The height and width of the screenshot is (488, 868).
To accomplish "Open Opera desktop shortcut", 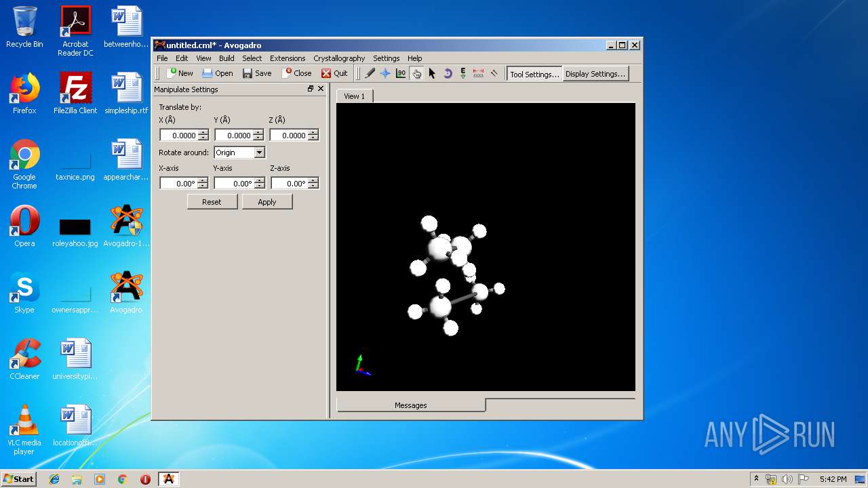I will pos(24,227).
